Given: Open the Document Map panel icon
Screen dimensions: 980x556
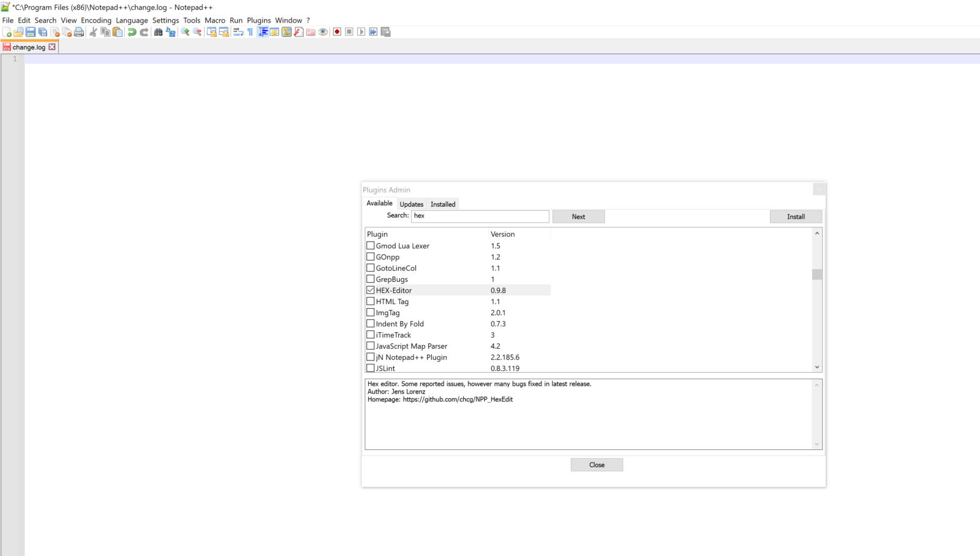Looking at the screenshot, I should [287, 32].
